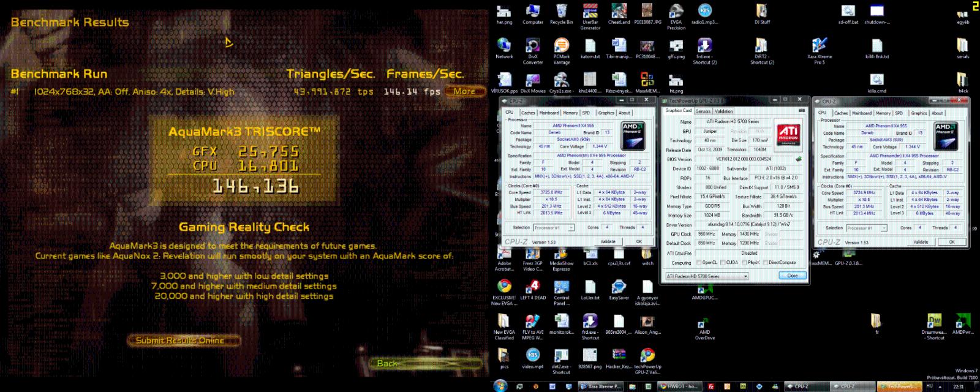Click Validate in left CPU-Z window
The width and height of the screenshot is (980, 392).
(x=608, y=241)
